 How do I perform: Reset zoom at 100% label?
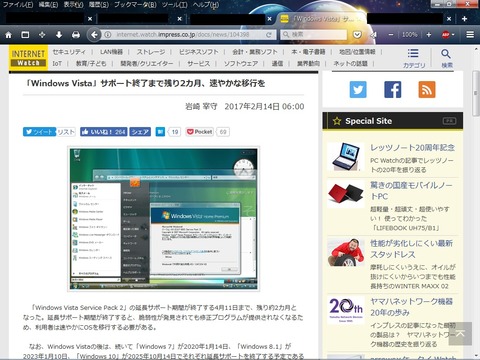click(410, 34)
